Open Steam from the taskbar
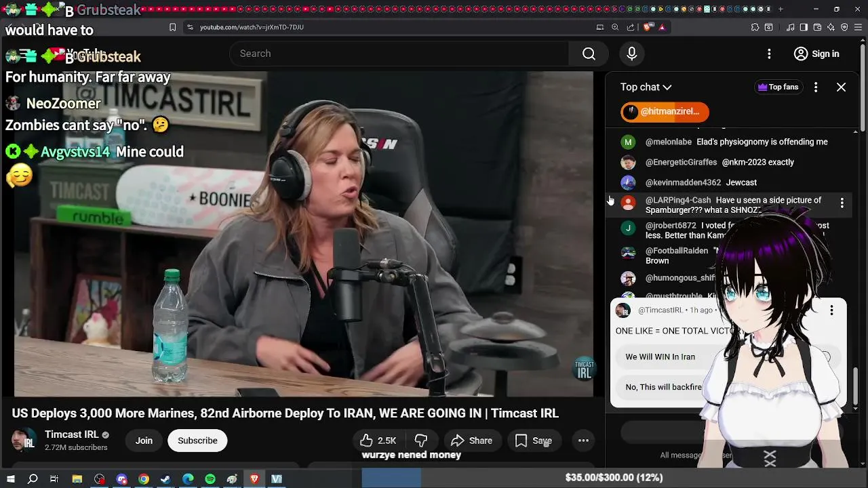The height and width of the screenshot is (488, 868). [165, 479]
